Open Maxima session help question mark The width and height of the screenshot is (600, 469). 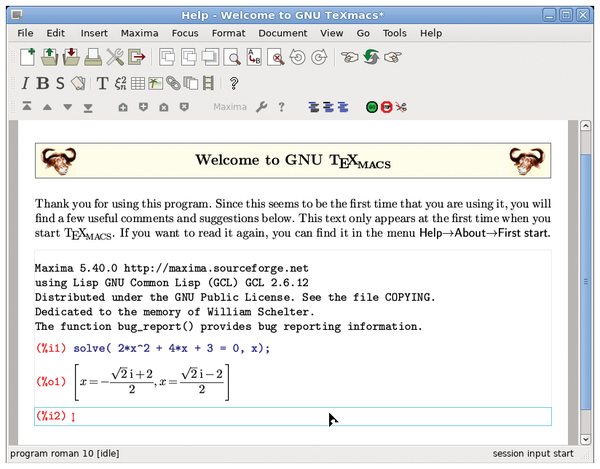(x=282, y=107)
